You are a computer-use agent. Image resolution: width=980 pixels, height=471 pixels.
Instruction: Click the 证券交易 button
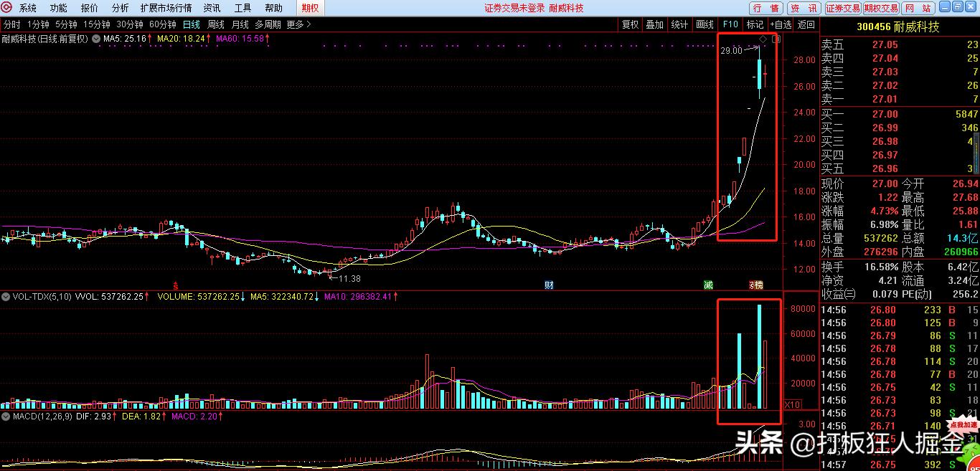coord(842,8)
